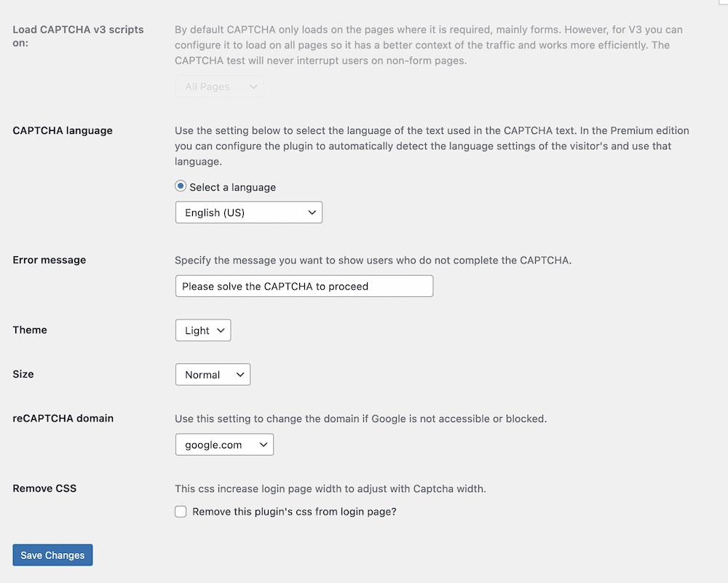This screenshot has height=583, width=728.
Task: Click the 'Size' setting label
Action: tap(23, 374)
